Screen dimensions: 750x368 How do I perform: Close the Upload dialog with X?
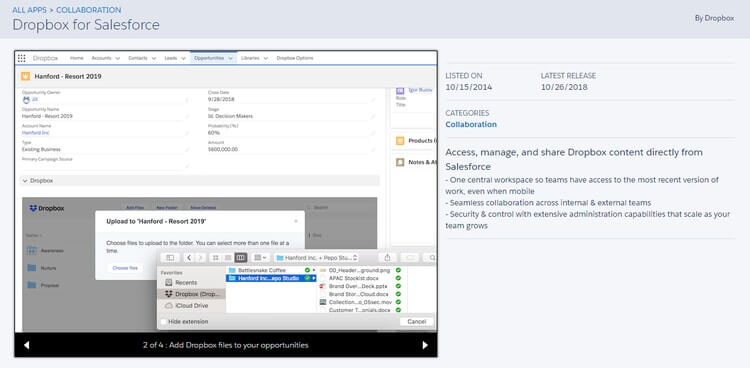(296, 221)
